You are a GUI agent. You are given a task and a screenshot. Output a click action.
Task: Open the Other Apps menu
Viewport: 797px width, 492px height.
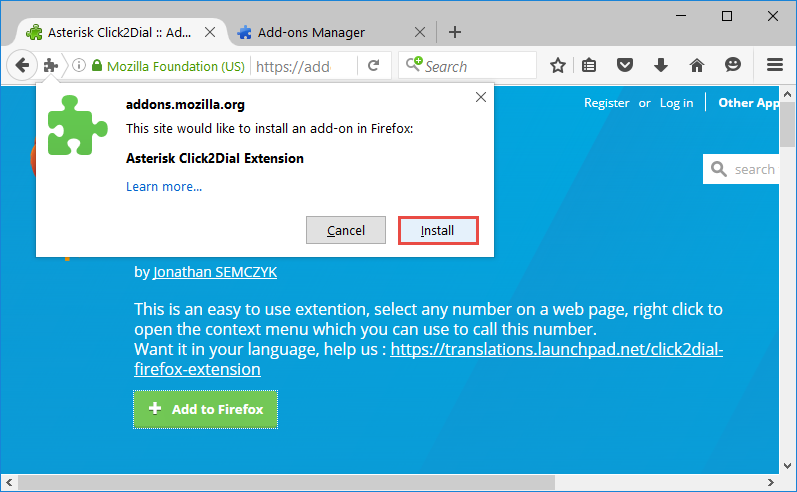pyautogui.click(x=748, y=103)
